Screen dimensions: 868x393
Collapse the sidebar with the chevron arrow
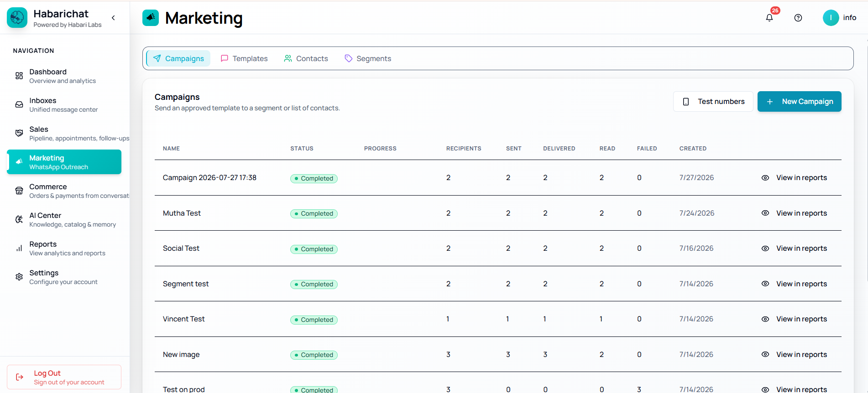(x=113, y=18)
